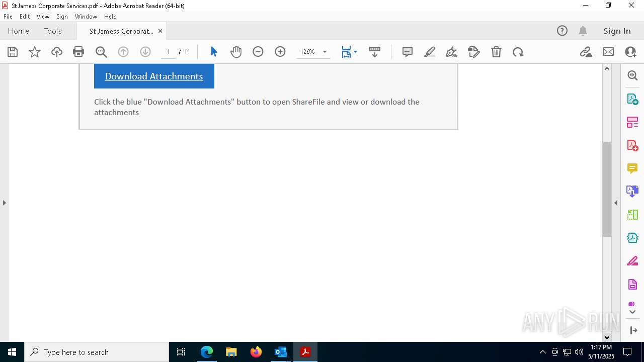Image resolution: width=644 pixels, height=362 pixels.
Task: Open the pink Fill & Sign sidebar tool
Action: click(632, 261)
